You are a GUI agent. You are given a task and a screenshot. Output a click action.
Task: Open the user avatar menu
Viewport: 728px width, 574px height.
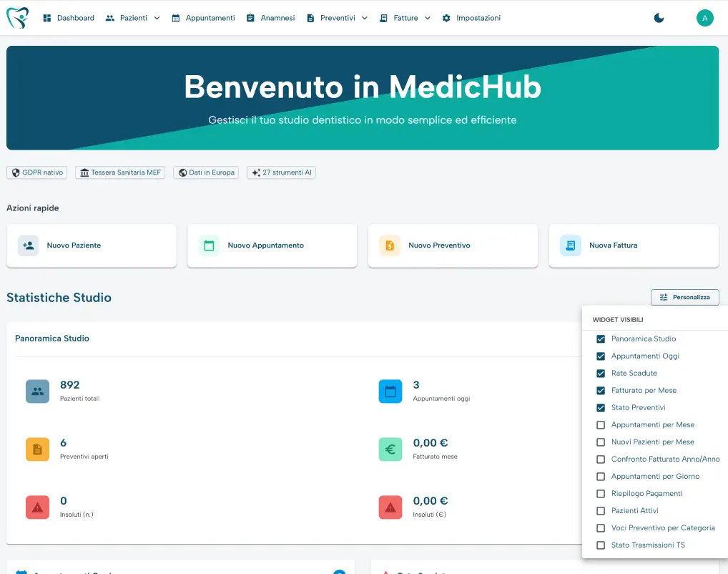(705, 18)
